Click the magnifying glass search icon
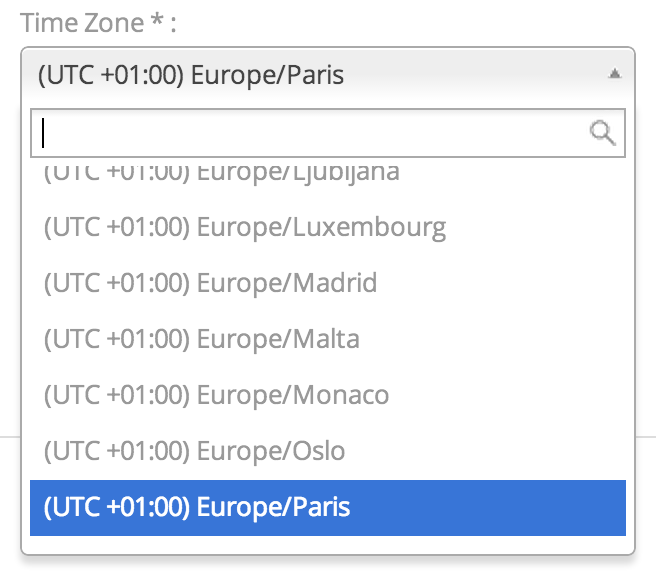Screen dimensions: 656x576 click(603, 133)
